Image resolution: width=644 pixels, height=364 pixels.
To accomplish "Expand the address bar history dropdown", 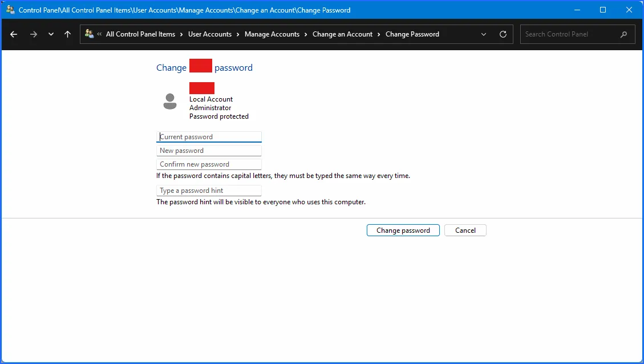I will point(484,34).
